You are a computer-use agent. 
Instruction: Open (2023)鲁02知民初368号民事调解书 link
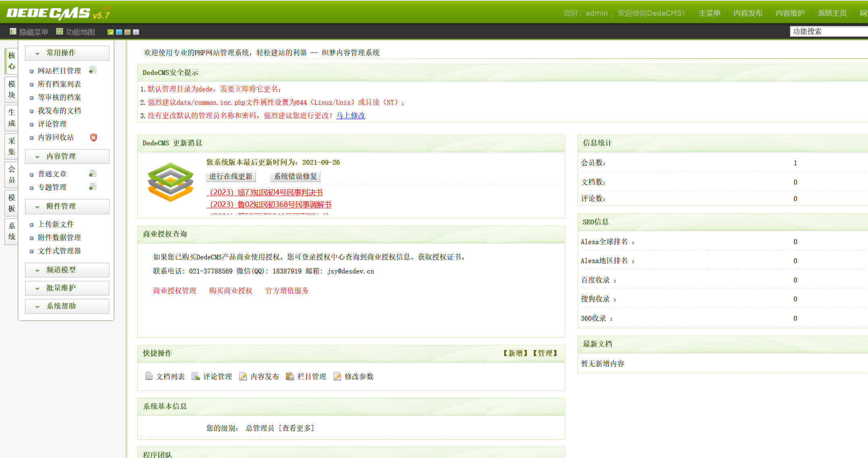click(x=269, y=205)
